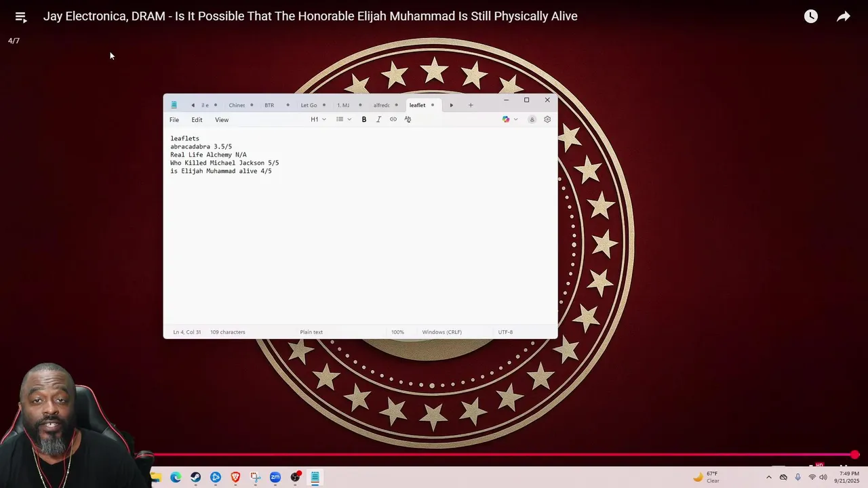Click the Watch later clock icon
The width and height of the screenshot is (868, 488).
pos(811,16)
